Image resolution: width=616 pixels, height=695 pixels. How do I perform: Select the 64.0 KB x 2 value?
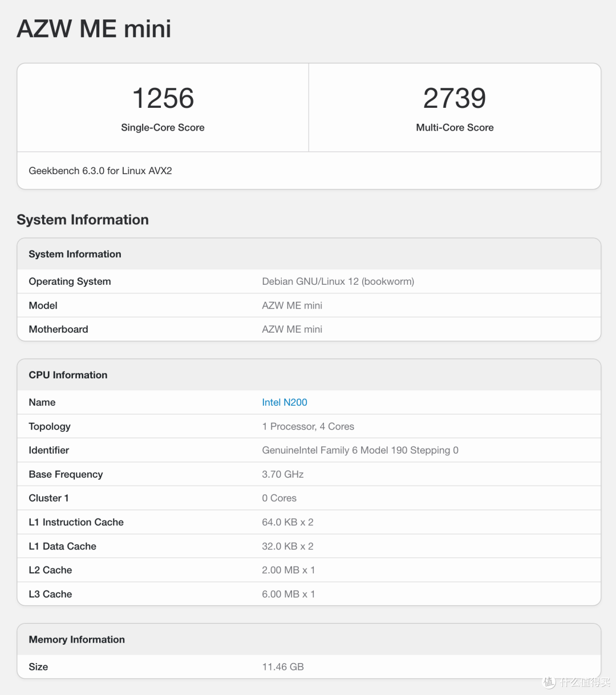(x=287, y=522)
